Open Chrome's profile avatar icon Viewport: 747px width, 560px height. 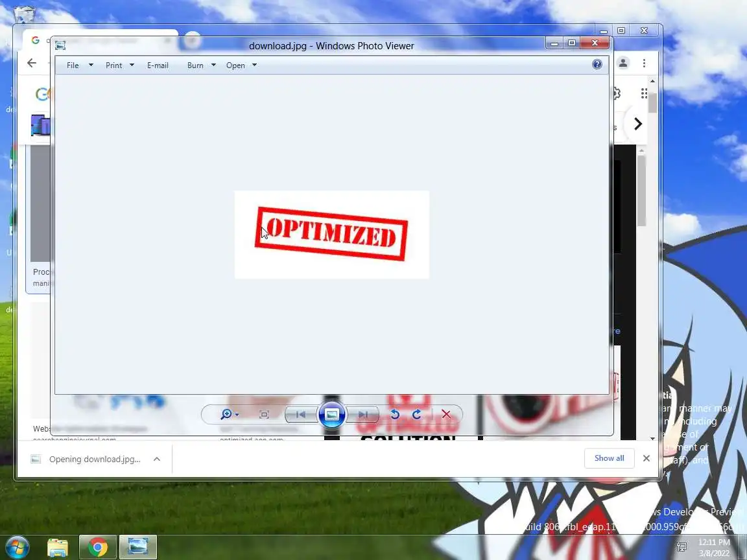click(x=623, y=63)
